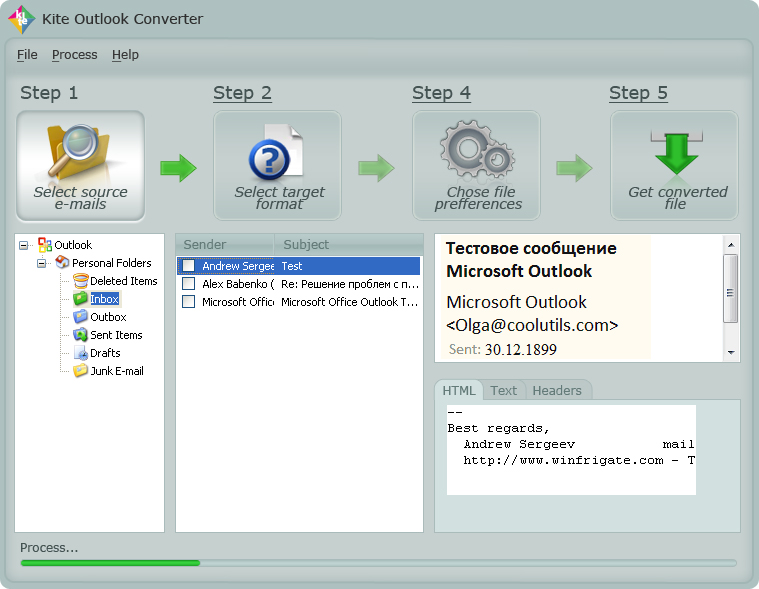Select the Drafts folder in tree
Screen dimensions: 759x589
point(105,353)
